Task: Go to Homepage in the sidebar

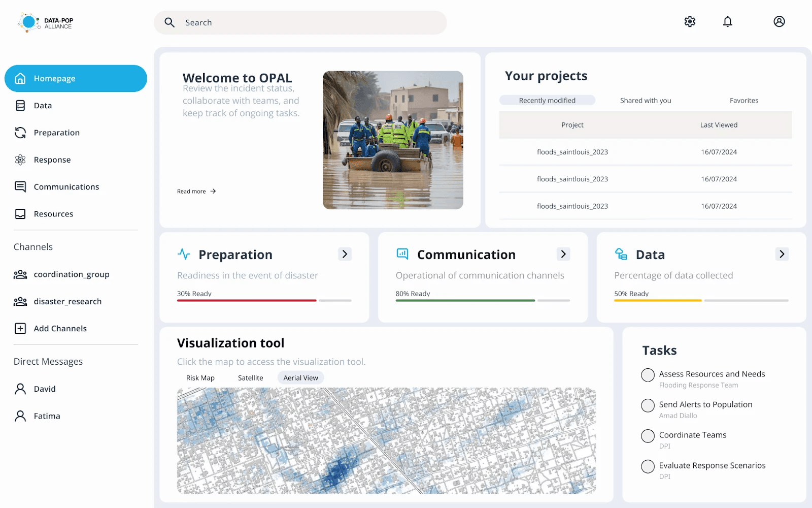Action: [76, 78]
